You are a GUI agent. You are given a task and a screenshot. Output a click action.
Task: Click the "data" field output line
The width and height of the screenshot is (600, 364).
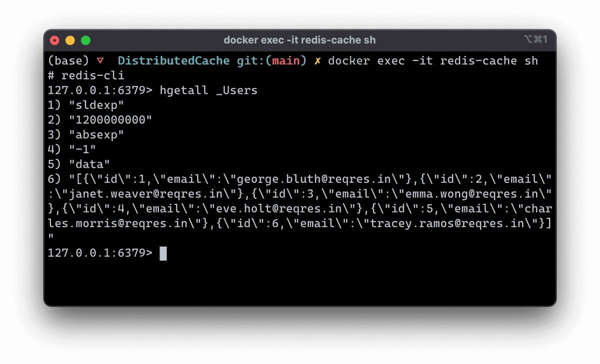point(79,164)
